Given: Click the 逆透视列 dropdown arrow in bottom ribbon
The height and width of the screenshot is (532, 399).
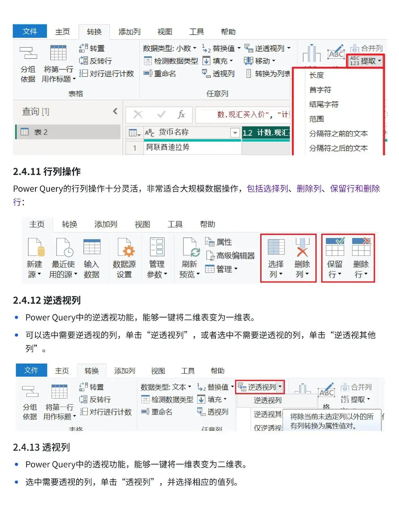Looking at the screenshot, I should (280, 387).
